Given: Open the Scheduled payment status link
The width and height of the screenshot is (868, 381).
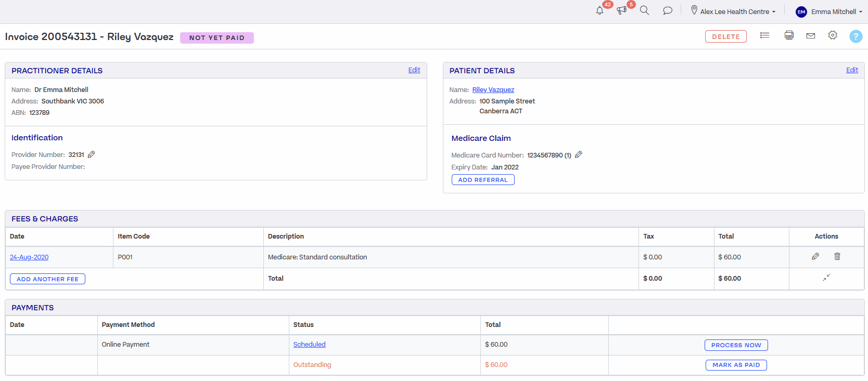Looking at the screenshot, I should (x=309, y=345).
